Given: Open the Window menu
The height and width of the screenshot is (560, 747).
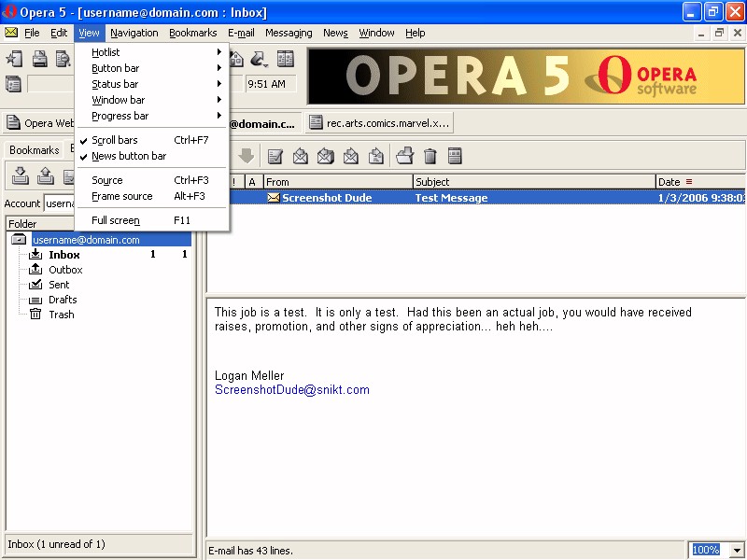Looking at the screenshot, I should [376, 33].
